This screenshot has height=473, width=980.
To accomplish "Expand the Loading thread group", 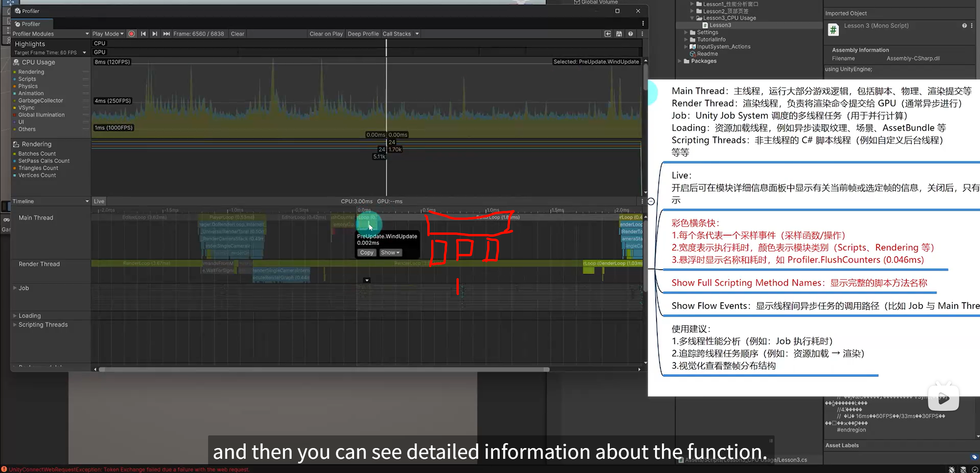I will point(15,315).
